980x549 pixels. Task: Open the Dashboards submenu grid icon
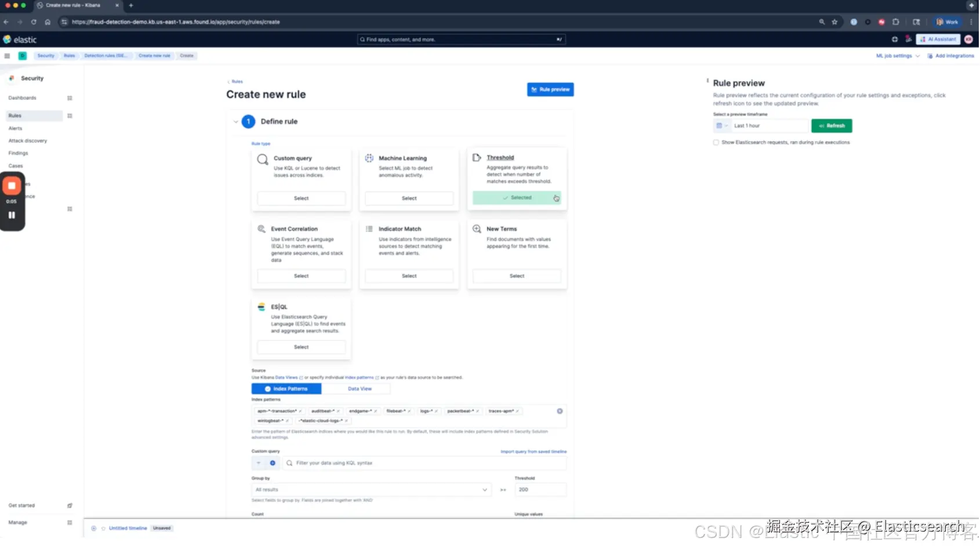point(70,98)
